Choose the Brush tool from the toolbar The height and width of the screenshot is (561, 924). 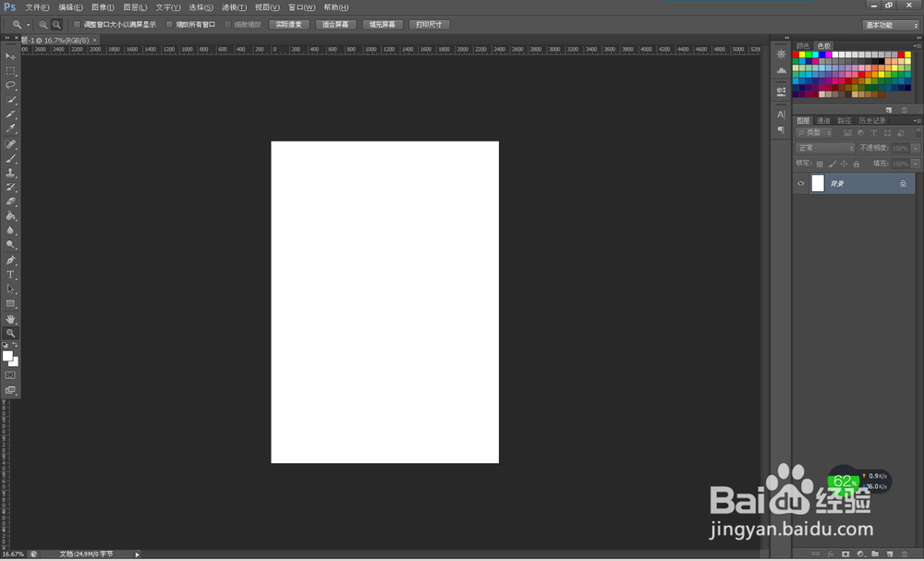point(11,159)
